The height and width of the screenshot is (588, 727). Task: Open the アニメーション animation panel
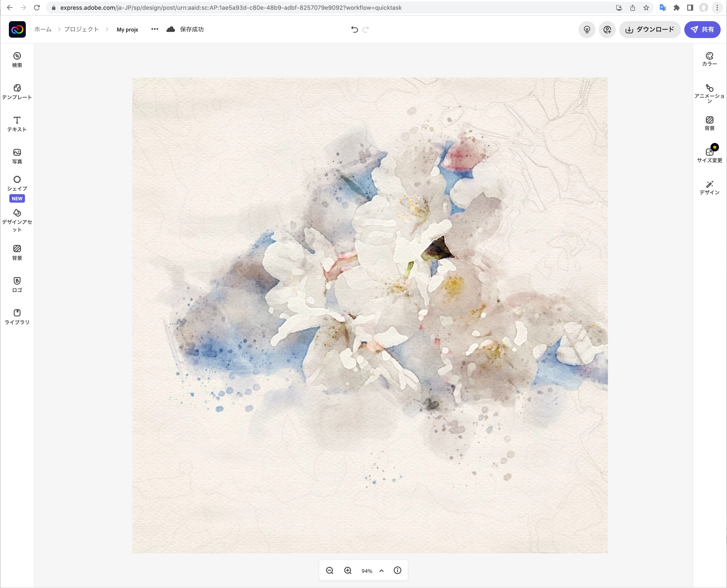click(709, 93)
